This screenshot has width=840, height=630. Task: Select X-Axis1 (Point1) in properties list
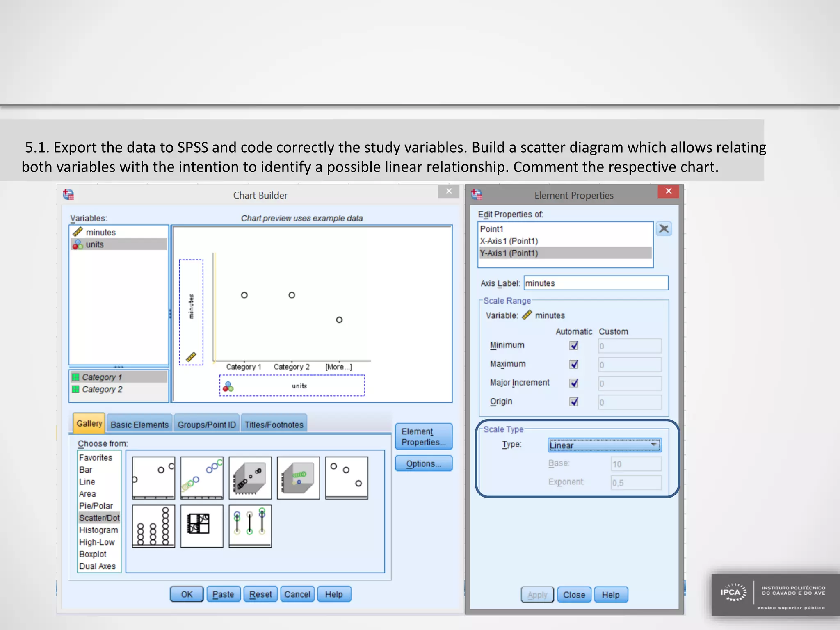tap(566, 241)
